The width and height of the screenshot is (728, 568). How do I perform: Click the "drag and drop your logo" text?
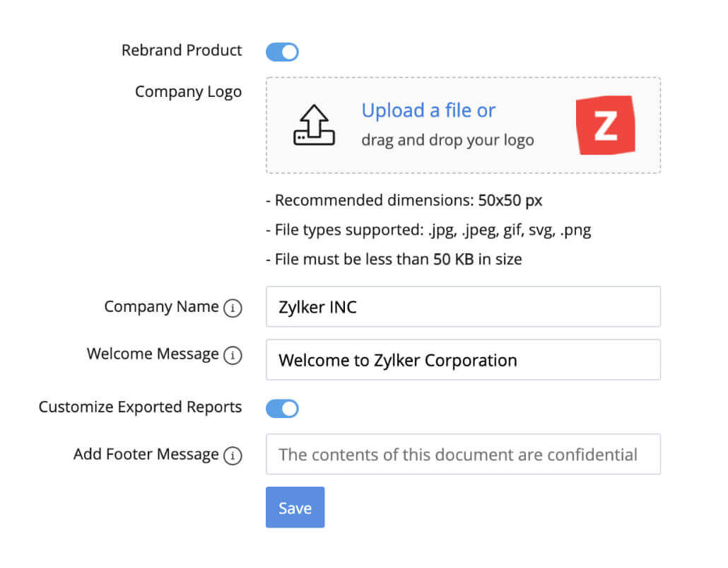point(447,140)
